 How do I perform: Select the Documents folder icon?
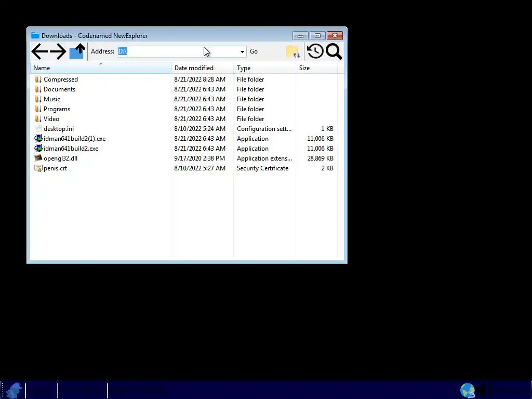tap(38, 89)
